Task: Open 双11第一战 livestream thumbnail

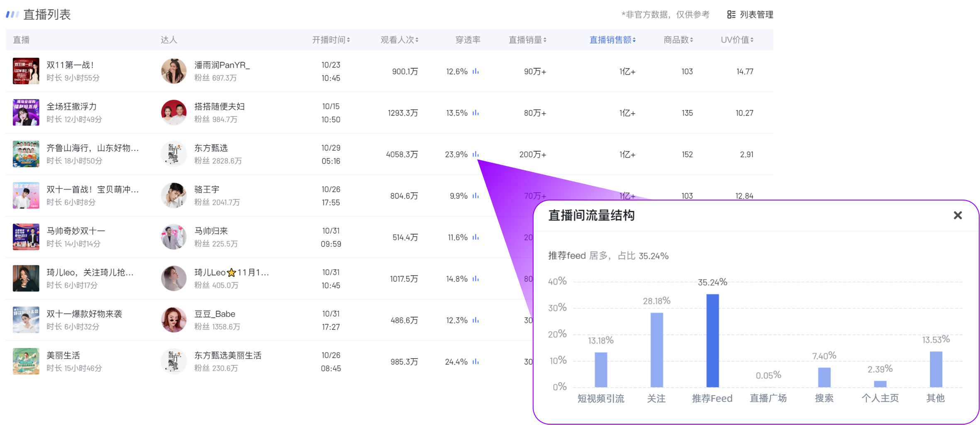Action: (x=26, y=71)
